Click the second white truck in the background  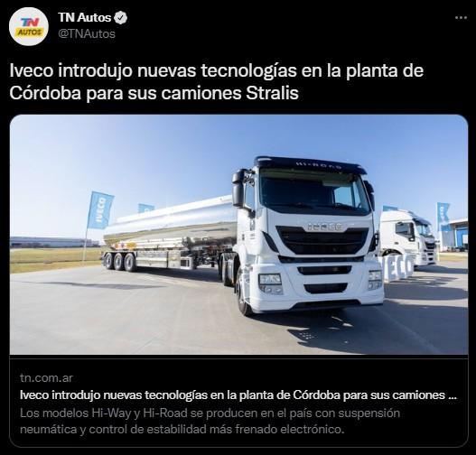pyautogui.click(x=408, y=237)
